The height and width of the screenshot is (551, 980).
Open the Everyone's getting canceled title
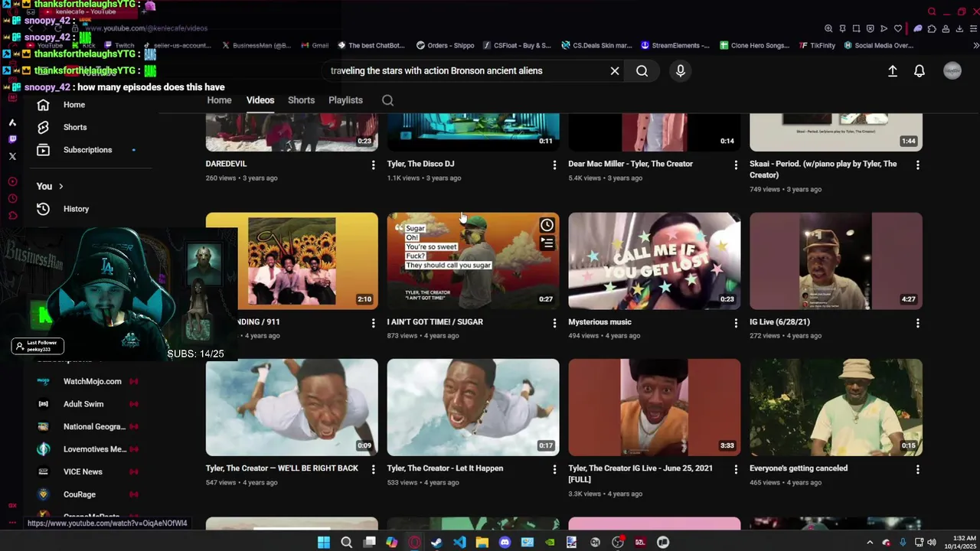pos(799,468)
